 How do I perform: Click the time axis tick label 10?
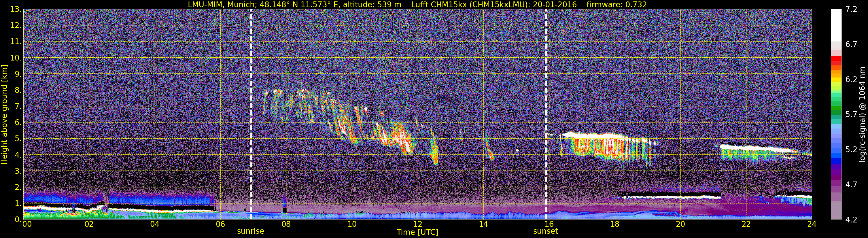[x=352, y=224]
